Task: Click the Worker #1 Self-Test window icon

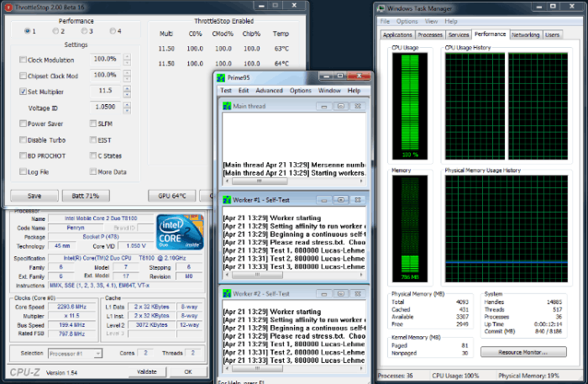Action: (227, 200)
